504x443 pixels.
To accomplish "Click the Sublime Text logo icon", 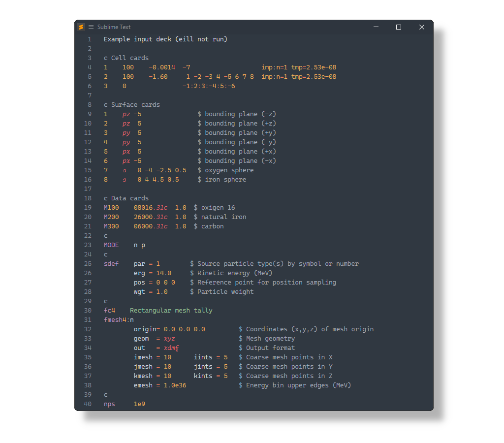I will pyautogui.click(x=81, y=27).
